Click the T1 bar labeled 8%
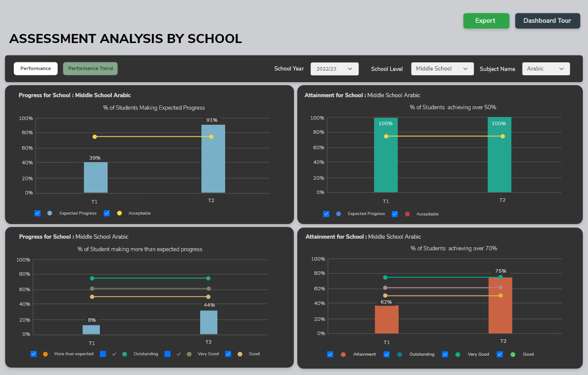This screenshot has height=375, width=588. (91, 330)
